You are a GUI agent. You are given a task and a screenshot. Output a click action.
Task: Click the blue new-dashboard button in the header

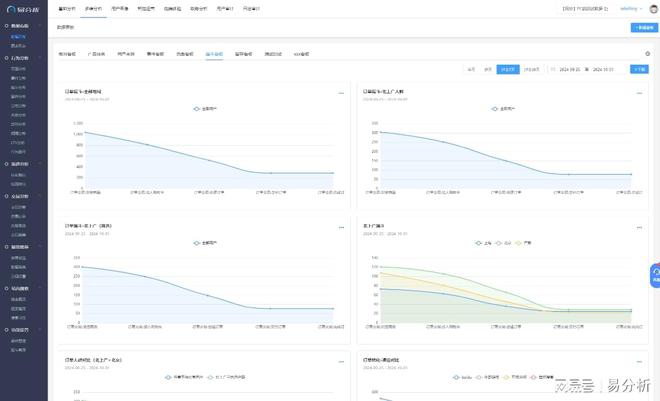click(644, 27)
